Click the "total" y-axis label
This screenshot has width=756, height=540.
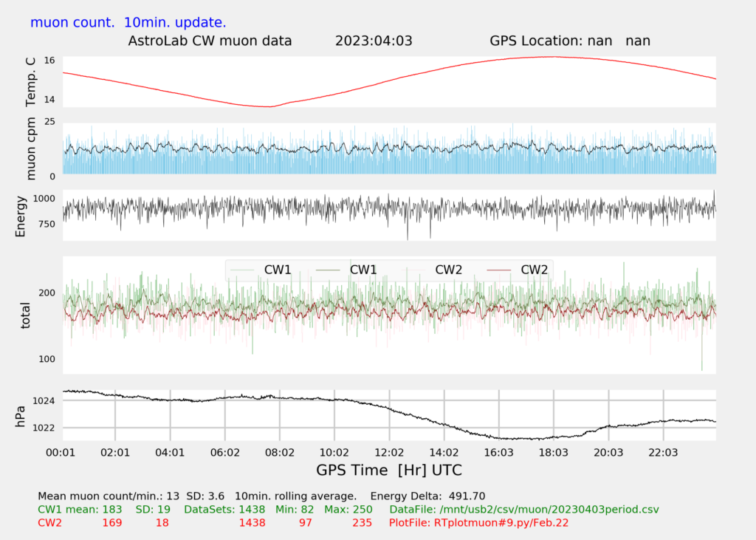click(x=26, y=315)
